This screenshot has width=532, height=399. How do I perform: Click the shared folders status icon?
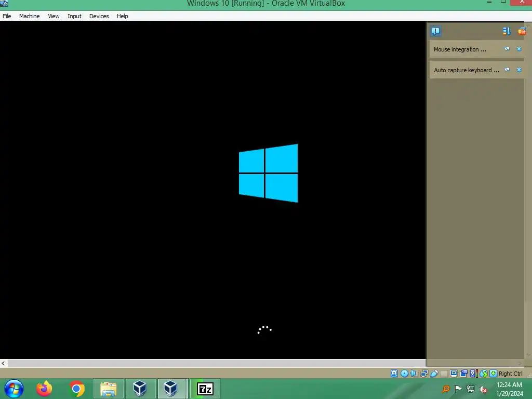[x=444, y=374]
